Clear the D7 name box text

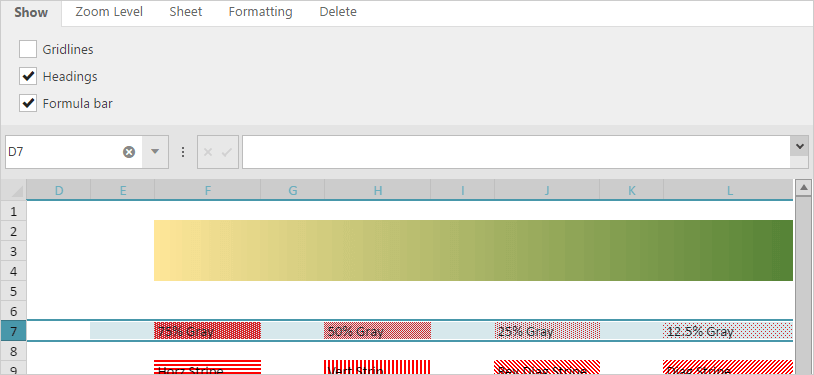[129, 152]
